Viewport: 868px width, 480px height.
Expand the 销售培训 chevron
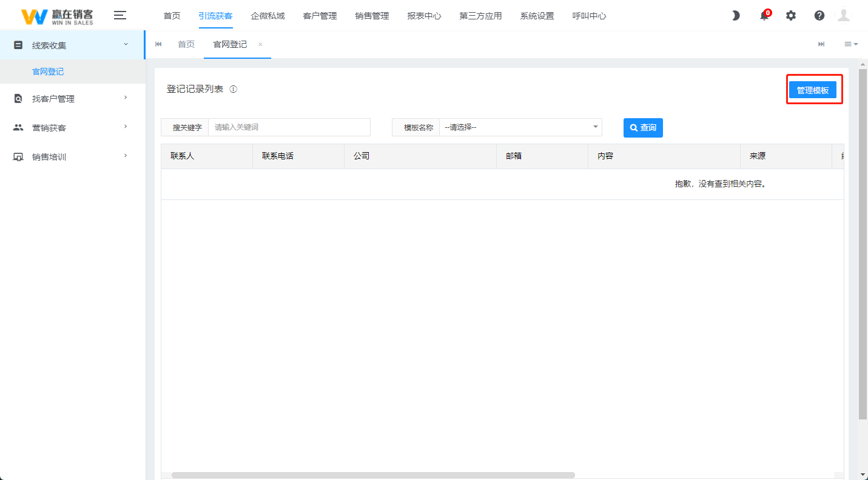click(126, 156)
